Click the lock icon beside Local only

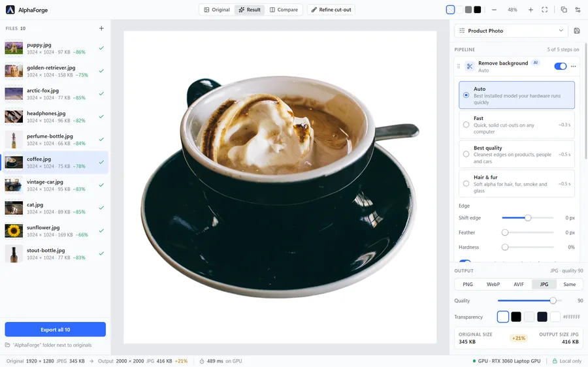[x=555, y=361]
